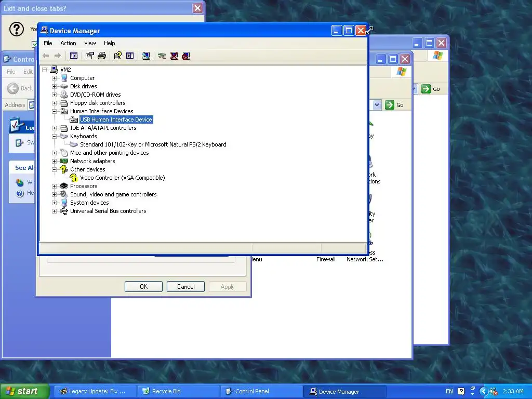This screenshot has width=532, height=399.
Task: Open the File menu in Control Panel window
Action: (11, 72)
